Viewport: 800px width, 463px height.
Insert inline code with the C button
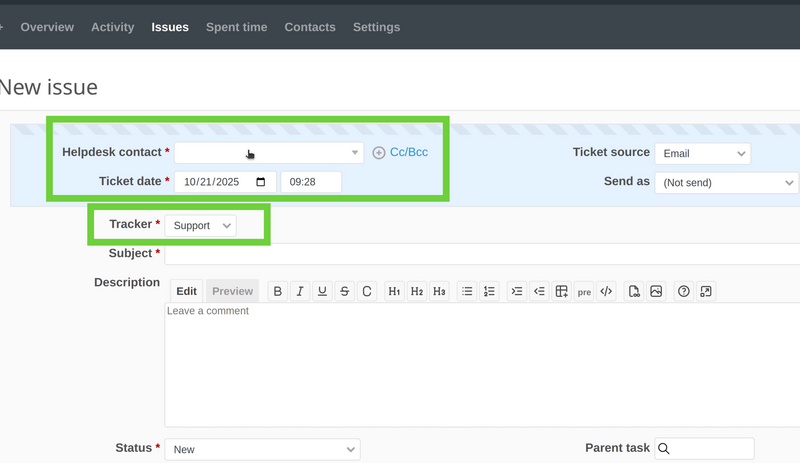pos(366,291)
